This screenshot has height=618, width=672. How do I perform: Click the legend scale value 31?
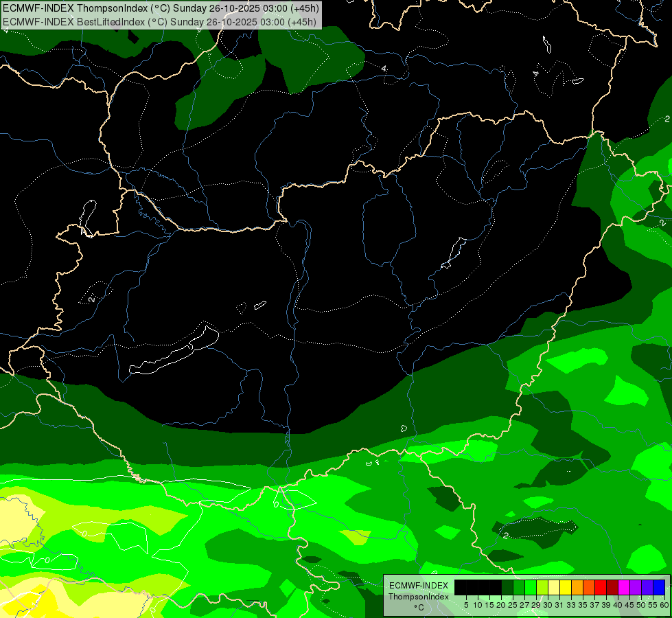(559, 605)
